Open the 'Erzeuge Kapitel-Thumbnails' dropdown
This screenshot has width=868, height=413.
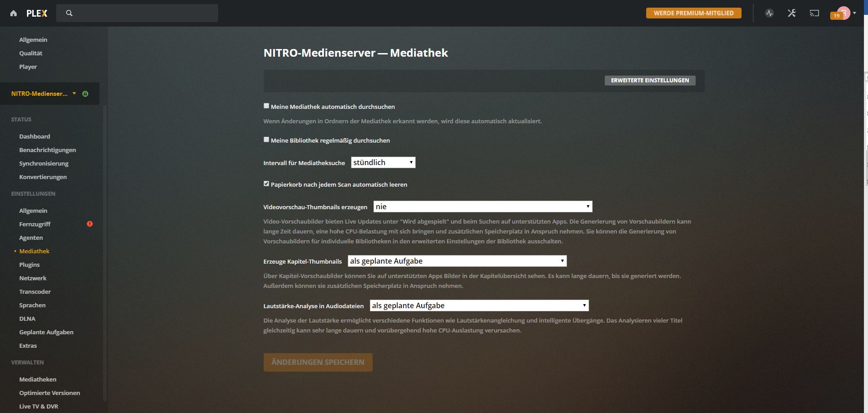(x=457, y=261)
